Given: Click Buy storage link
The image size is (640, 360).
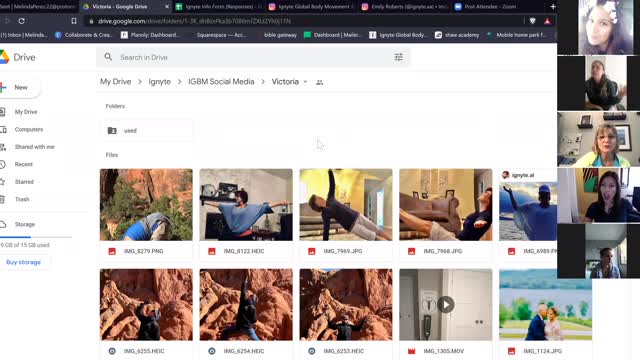Looking at the screenshot, I should coord(23,262).
